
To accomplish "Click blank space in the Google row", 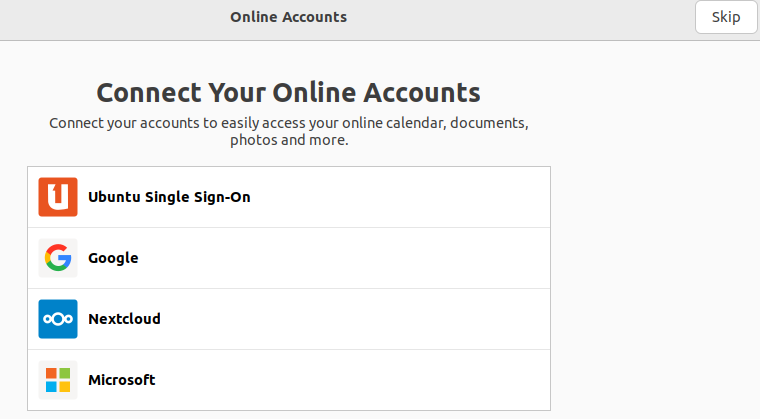I will point(344,258).
